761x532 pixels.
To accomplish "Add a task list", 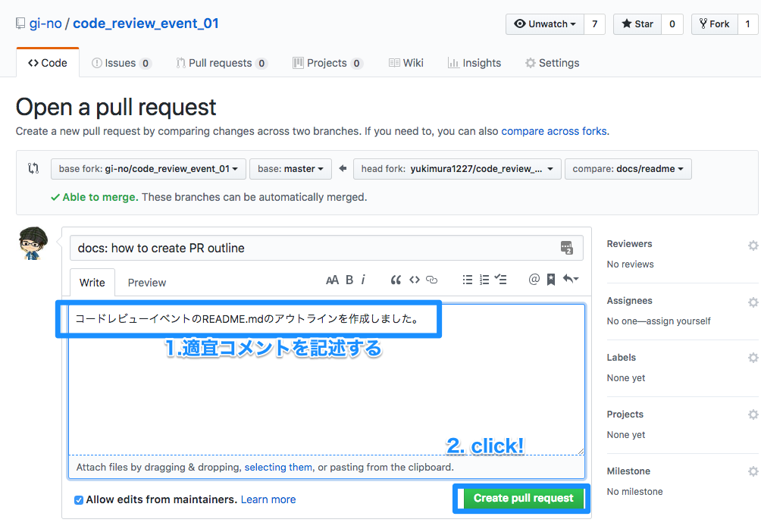I will tap(500, 279).
